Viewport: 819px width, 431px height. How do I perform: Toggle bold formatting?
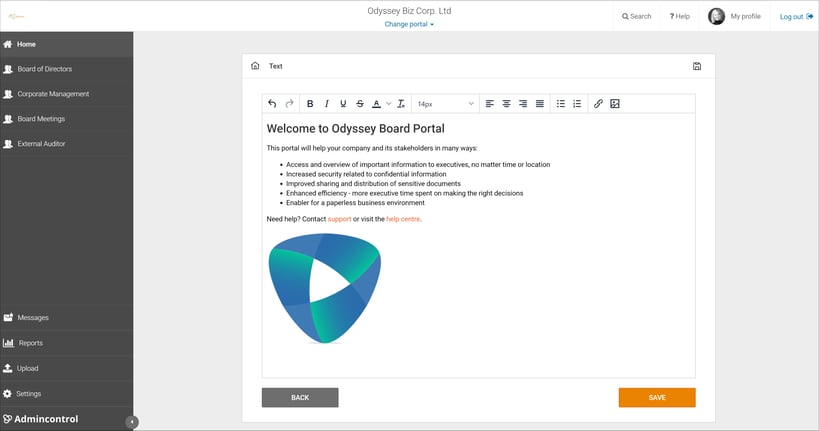(310, 103)
